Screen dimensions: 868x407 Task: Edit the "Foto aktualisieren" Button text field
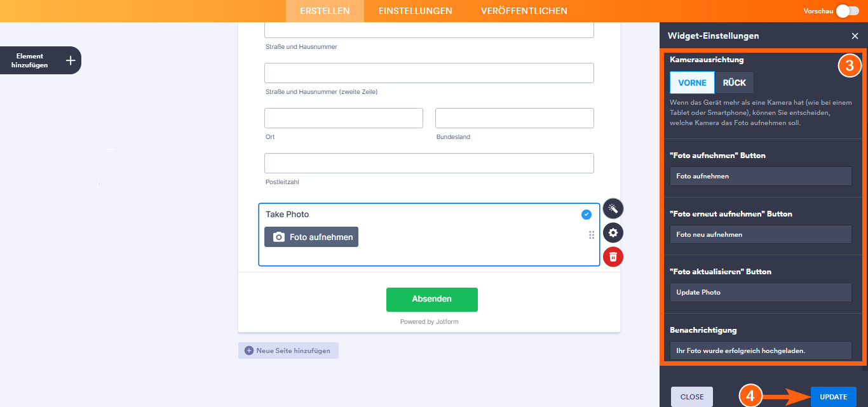click(x=761, y=292)
